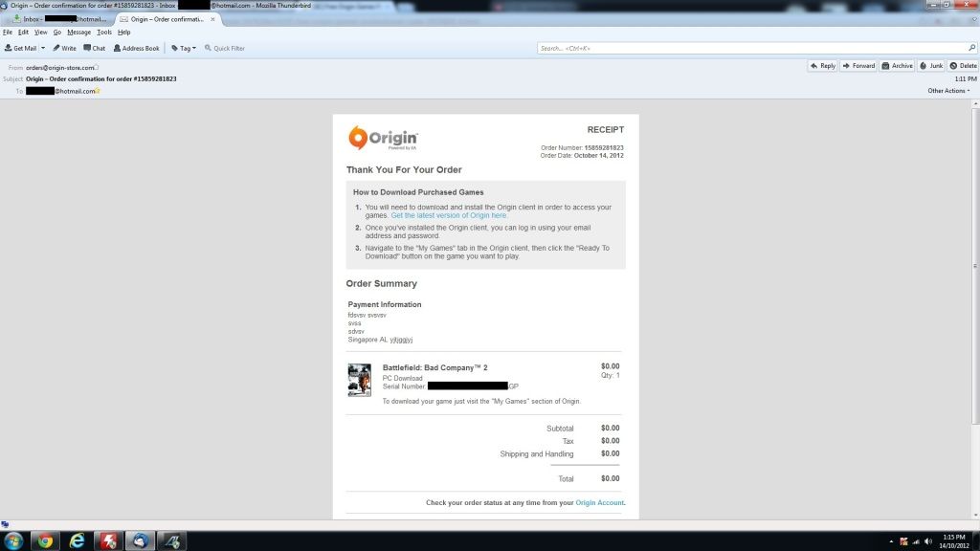Open the Help menu
This screenshot has width=980, height=551.
[123, 32]
